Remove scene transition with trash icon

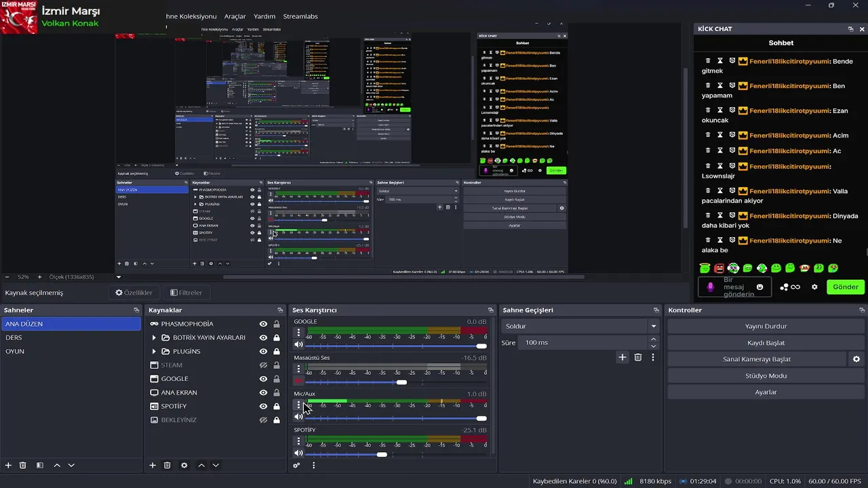click(x=638, y=357)
